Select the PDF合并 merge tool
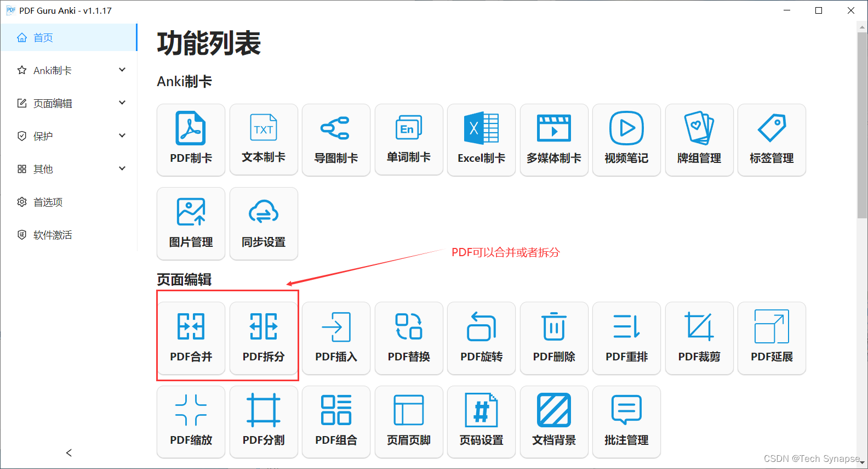The width and height of the screenshot is (868, 469). coord(191,338)
